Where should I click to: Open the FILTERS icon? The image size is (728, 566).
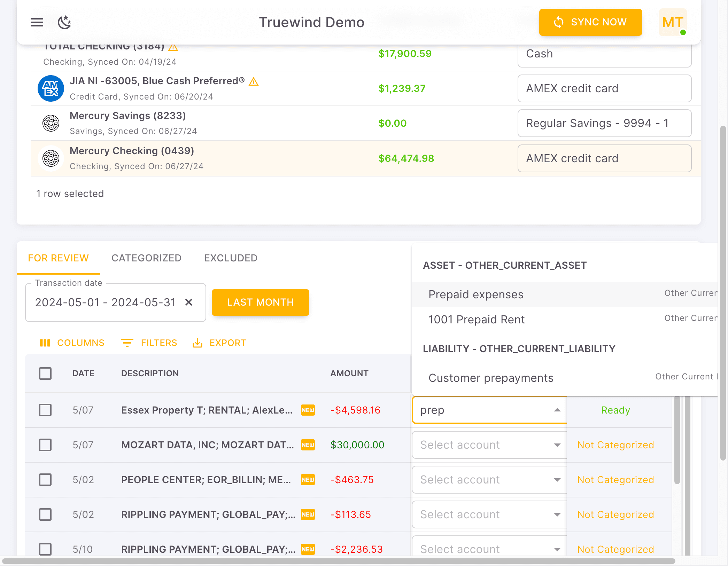coord(127,343)
